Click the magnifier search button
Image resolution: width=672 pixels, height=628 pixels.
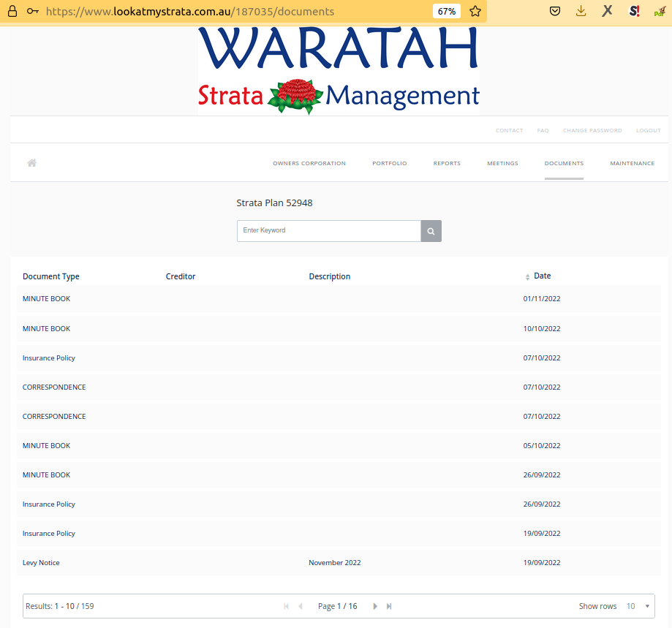431,231
